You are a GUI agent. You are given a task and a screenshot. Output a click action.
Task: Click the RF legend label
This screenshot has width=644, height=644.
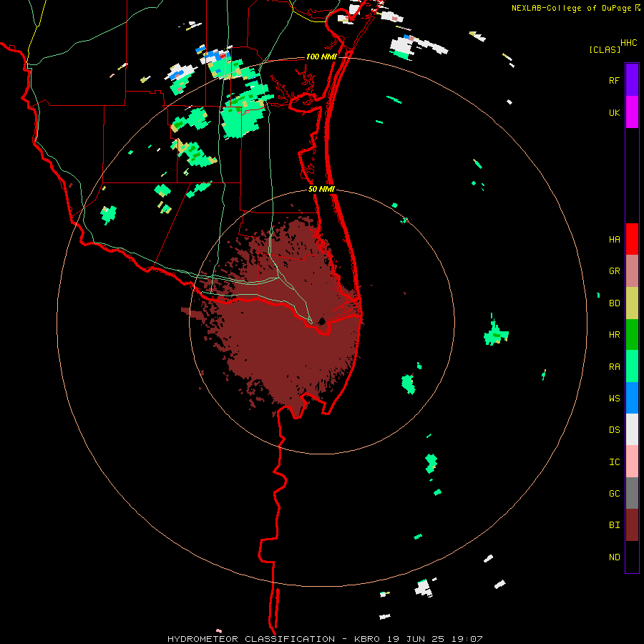coord(614,80)
